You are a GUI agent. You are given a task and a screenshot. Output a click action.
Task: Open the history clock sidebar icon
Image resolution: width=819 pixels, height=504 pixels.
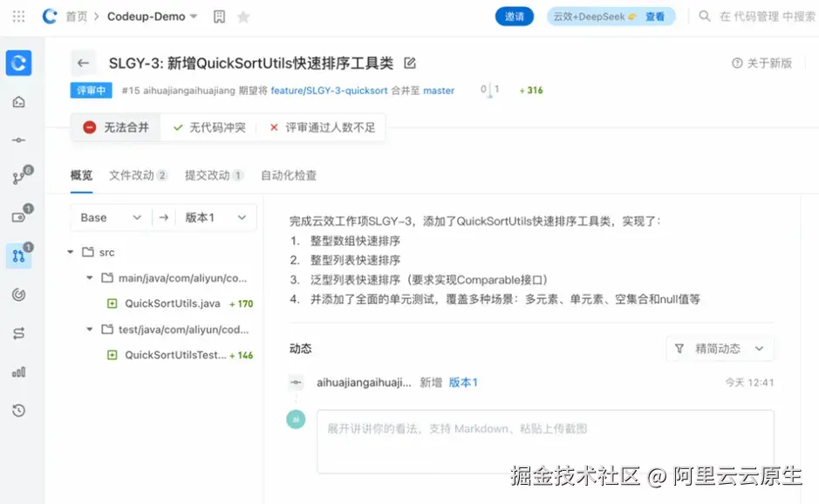tap(19, 411)
